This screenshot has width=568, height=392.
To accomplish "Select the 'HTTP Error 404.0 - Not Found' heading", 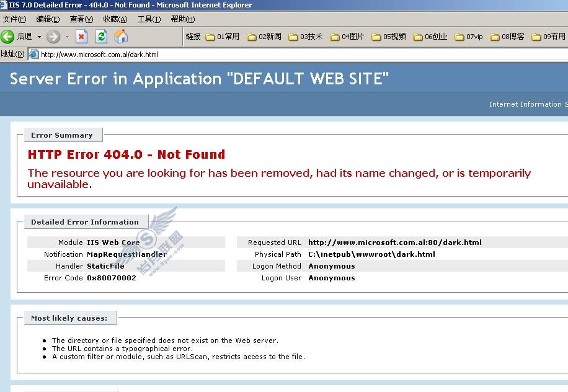I will [126, 154].
